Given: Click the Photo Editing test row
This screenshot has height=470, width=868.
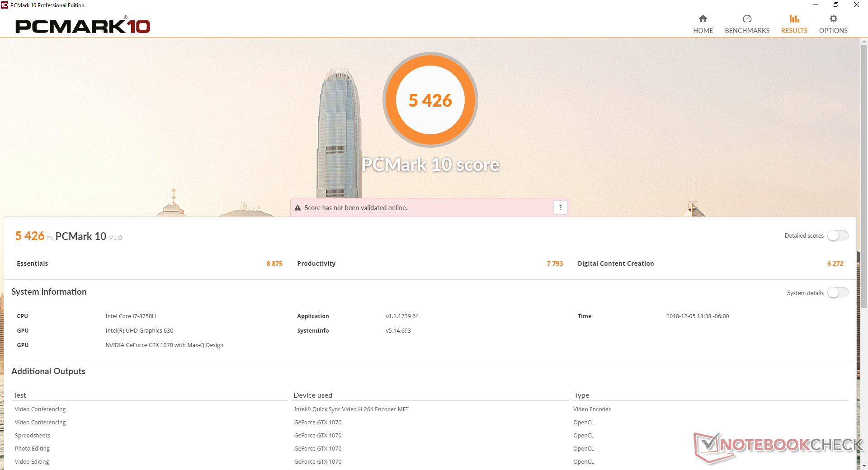Looking at the screenshot, I should (32, 449).
